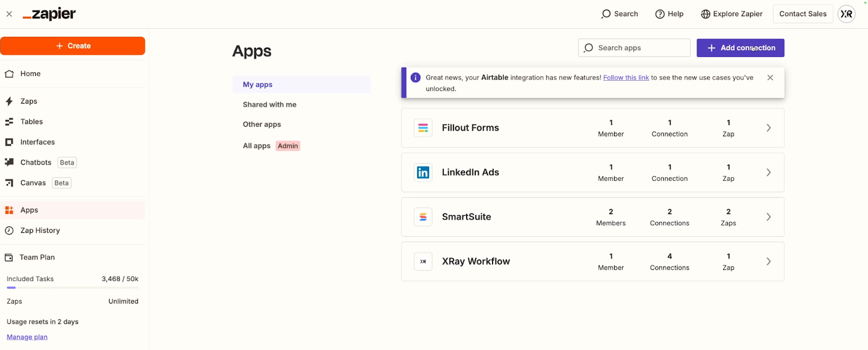Click the LinkedIn Ads app name
This screenshot has width=868, height=350.
[470, 172]
